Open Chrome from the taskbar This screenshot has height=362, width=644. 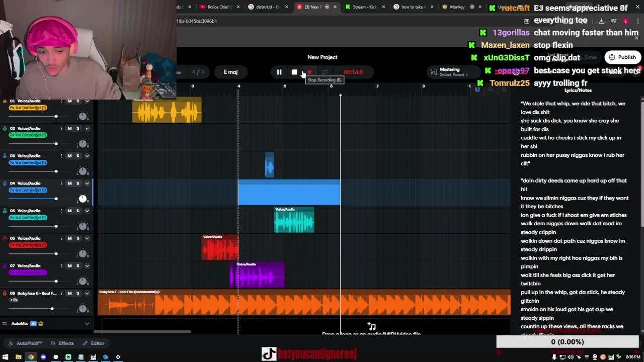click(x=31, y=357)
